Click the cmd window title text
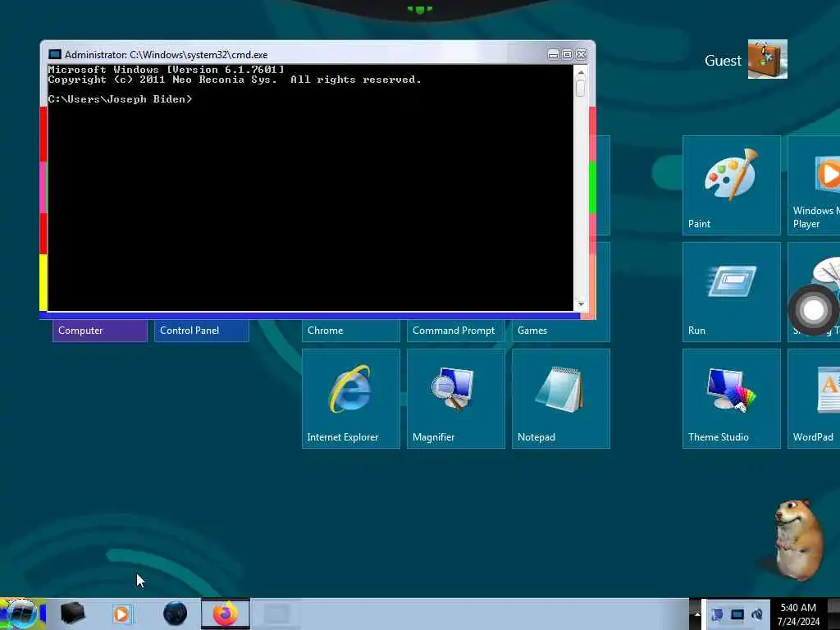This screenshot has width=840, height=630. click(166, 55)
